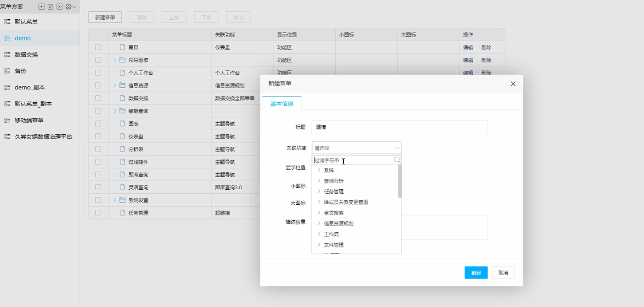Click the edit menu scheme pencil icon

pyautogui.click(x=50, y=7)
